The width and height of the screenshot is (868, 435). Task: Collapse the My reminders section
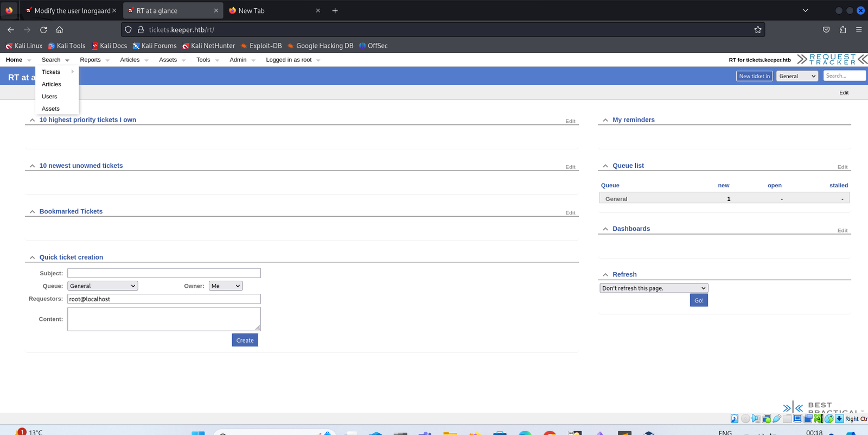pos(605,120)
